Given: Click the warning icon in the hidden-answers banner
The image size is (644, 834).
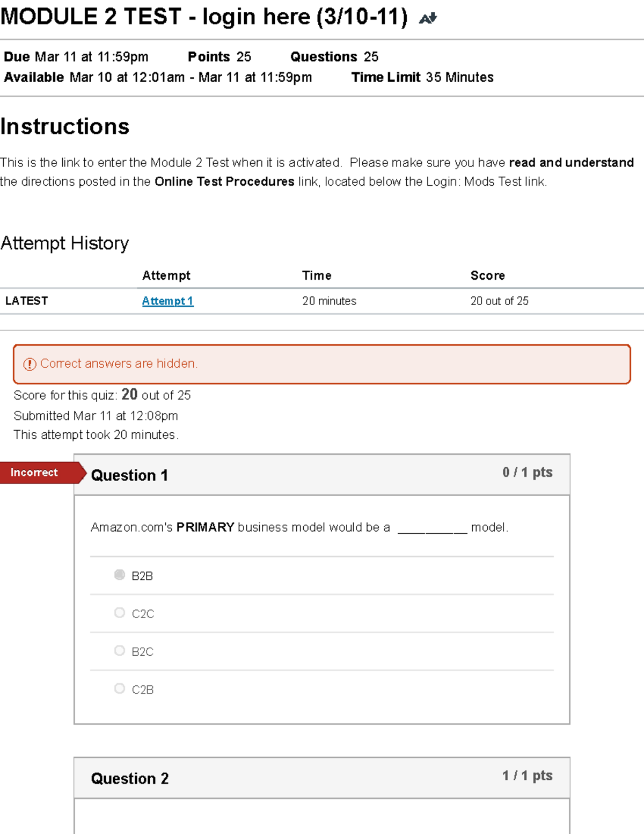Looking at the screenshot, I should (x=28, y=364).
